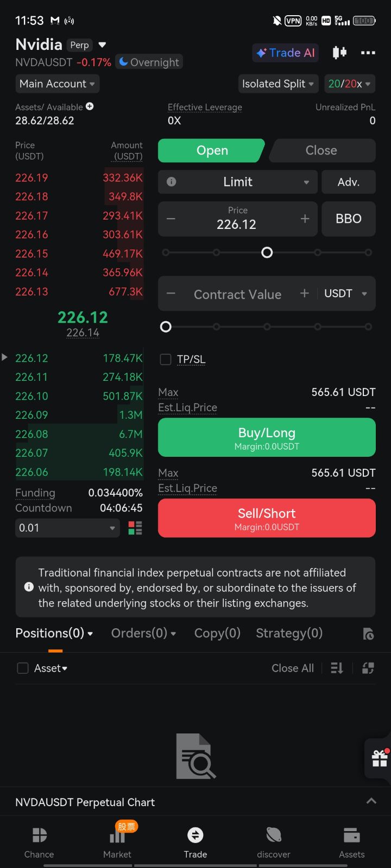The height and width of the screenshot is (868, 391).
Task: Open the order history document icon
Action: [368, 634]
